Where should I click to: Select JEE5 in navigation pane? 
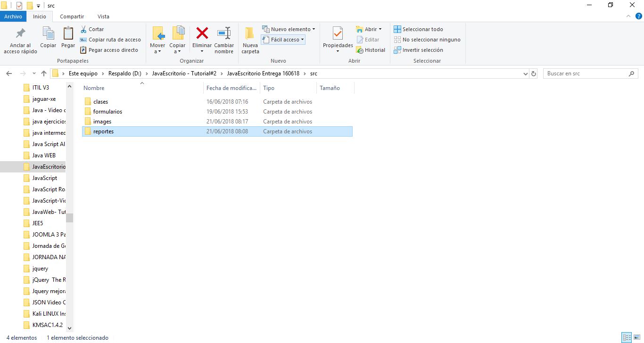tap(38, 223)
